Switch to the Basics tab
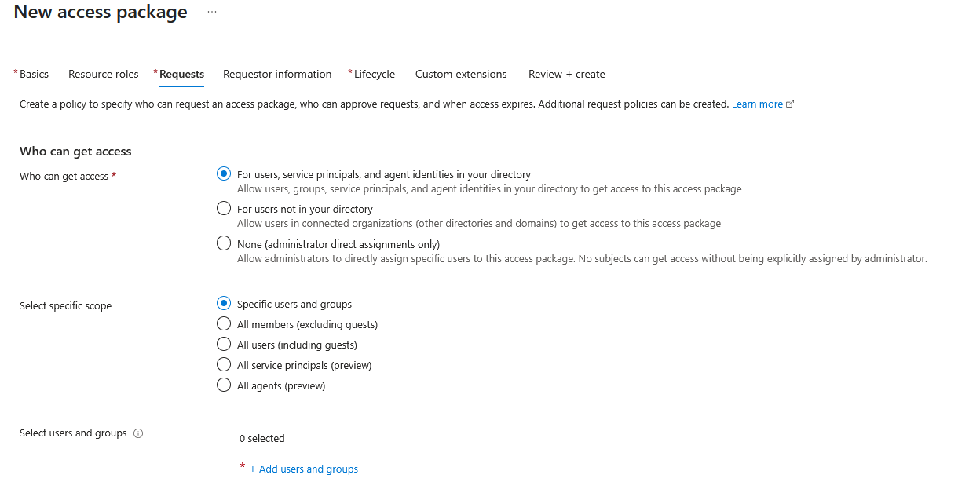 (x=34, y=74)
